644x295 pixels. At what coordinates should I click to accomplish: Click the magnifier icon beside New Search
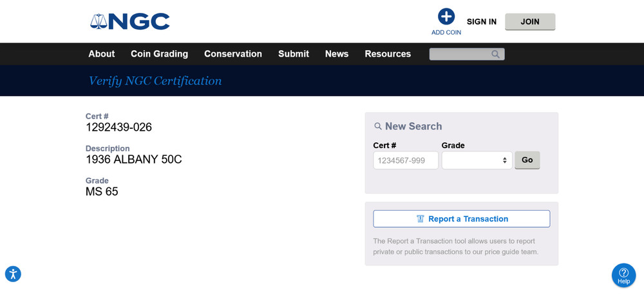click(378, 126)
